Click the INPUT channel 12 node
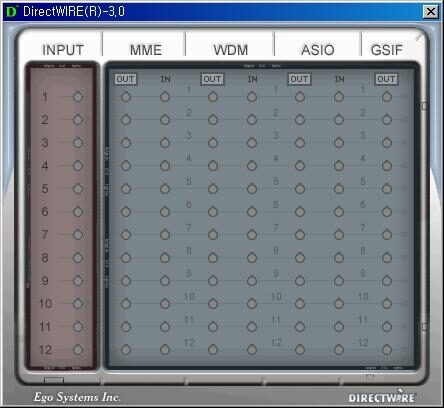 pos(78,350)
